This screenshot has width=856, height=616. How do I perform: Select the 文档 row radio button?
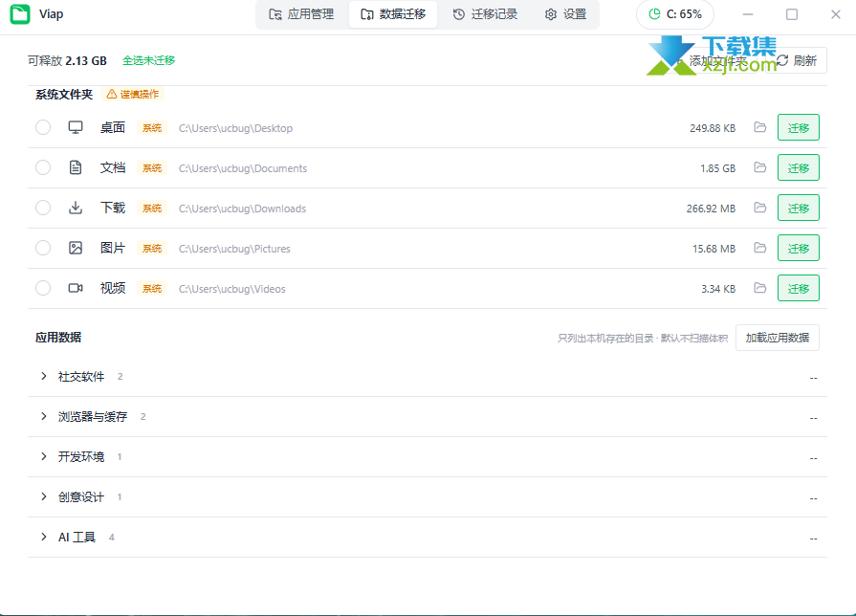(x=43, y=167)
